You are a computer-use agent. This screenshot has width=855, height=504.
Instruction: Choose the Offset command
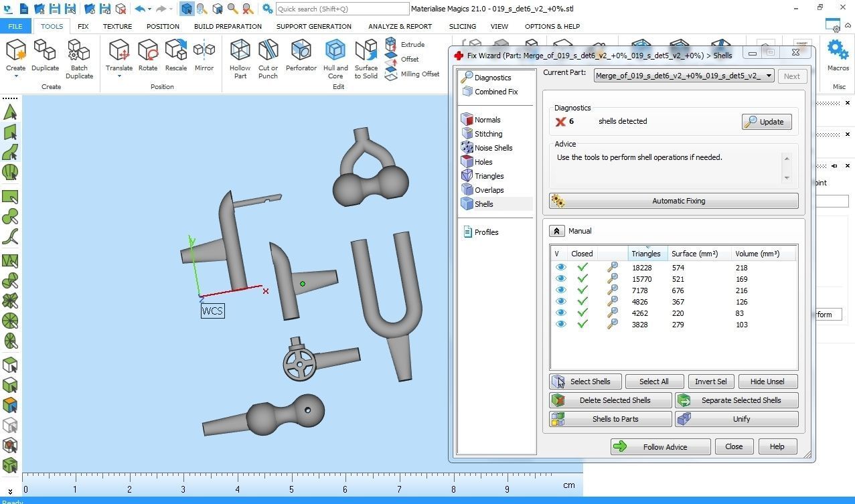[402, 59]
